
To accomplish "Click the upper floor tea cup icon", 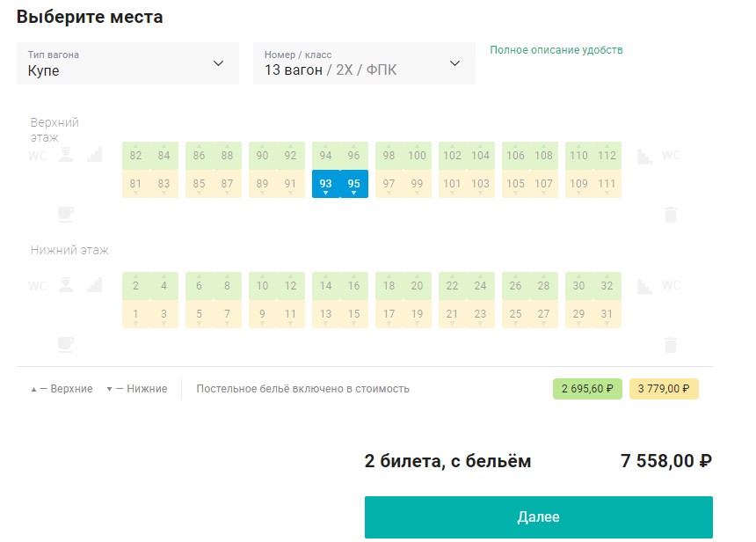I will (x=66, y=215).
